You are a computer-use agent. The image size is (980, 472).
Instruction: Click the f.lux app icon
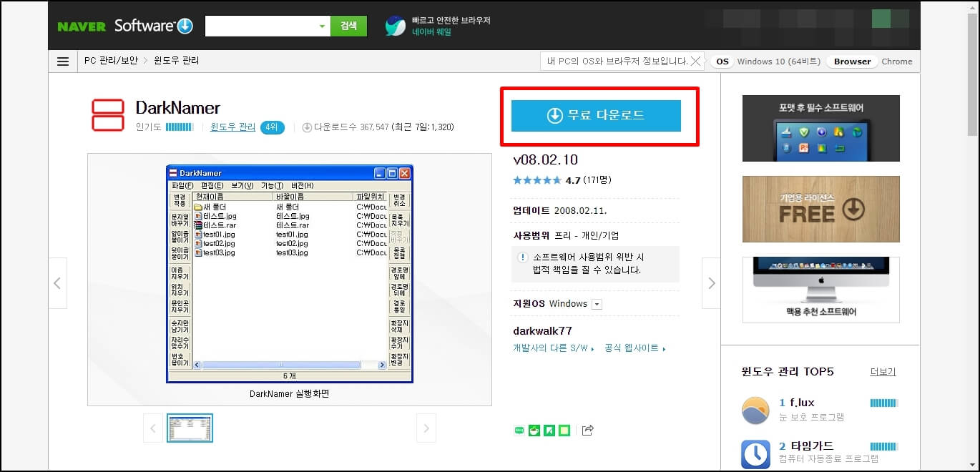point(755,410)
